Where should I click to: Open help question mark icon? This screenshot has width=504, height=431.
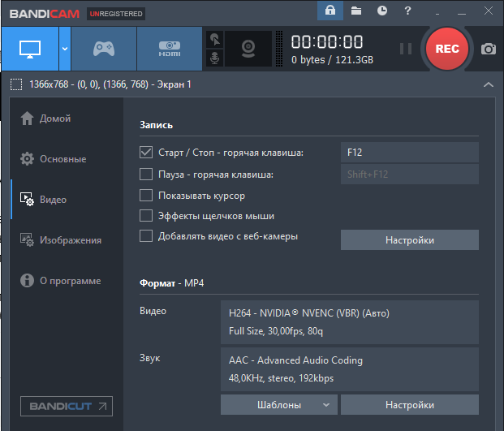click(407, 11)
